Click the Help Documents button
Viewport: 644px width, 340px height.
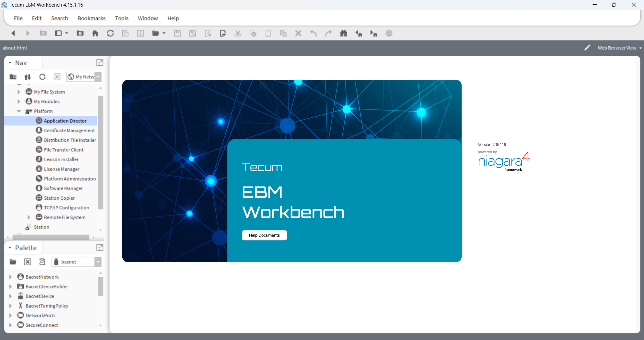click(264, 235)
